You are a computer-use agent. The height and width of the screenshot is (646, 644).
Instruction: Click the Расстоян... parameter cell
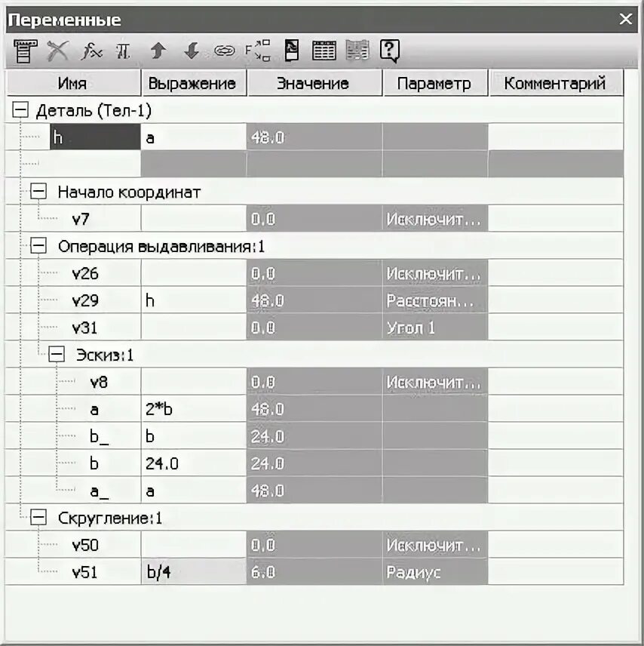pyautogui.click(x=435, y=300)
